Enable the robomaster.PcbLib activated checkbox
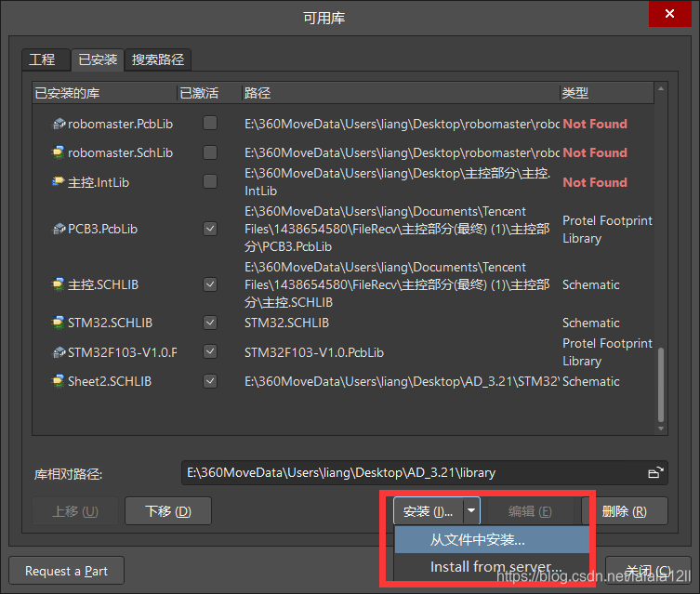This screenshot has height=594, width=700. pos(210,124)
